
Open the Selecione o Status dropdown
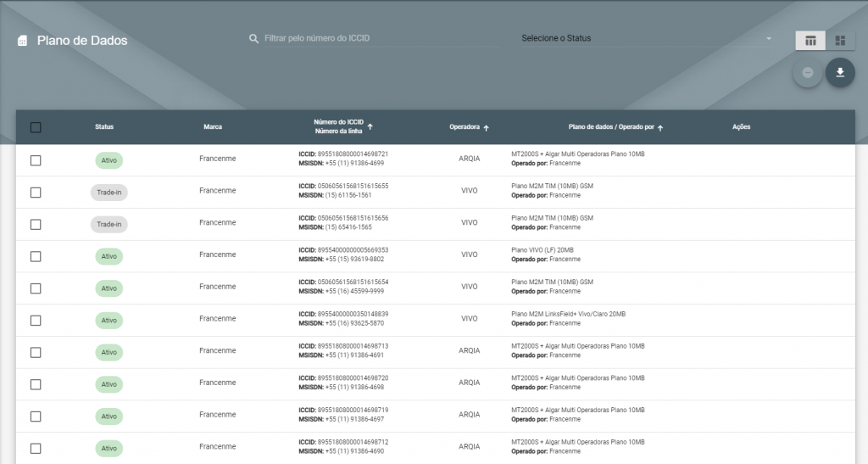(x=647, y=38)
